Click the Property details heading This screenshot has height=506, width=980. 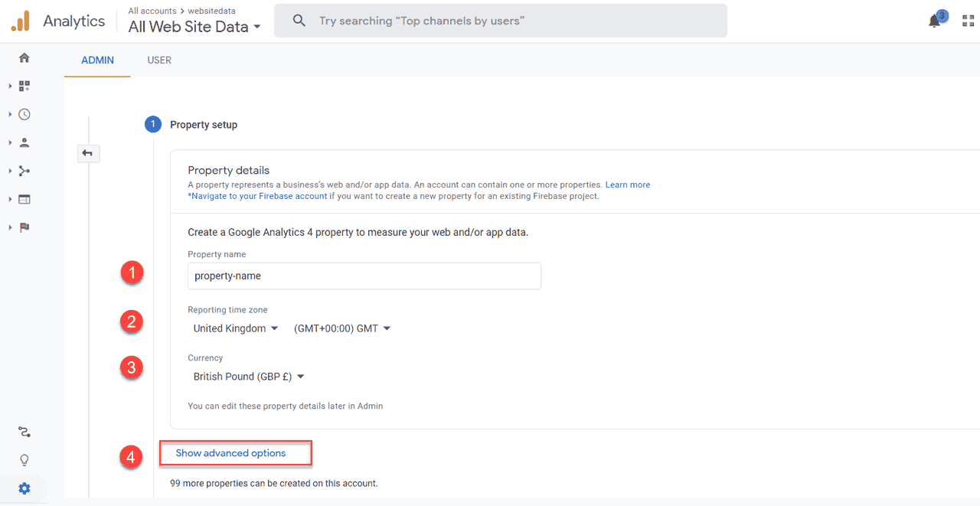(x=228, y=170)
